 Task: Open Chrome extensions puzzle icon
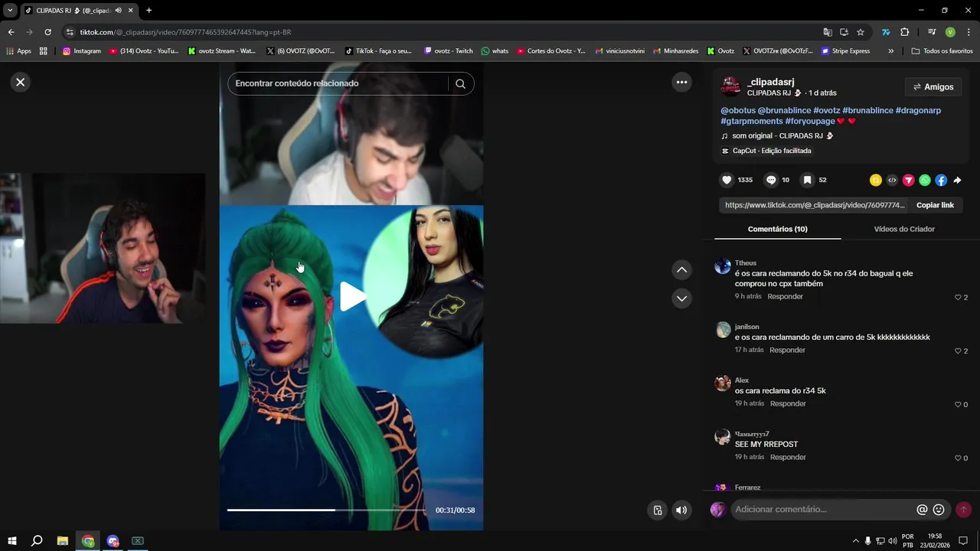(904, 32)
